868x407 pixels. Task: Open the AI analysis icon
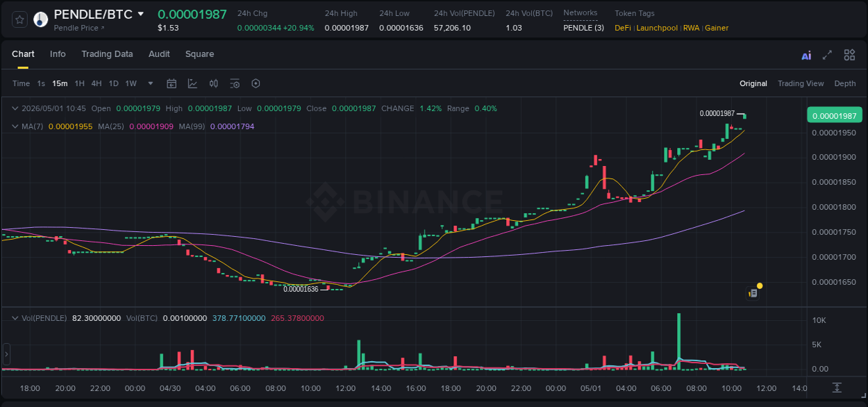tap(806, 56)
